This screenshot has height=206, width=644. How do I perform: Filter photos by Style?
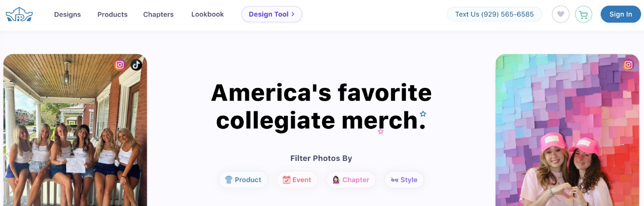pos(404,180)
